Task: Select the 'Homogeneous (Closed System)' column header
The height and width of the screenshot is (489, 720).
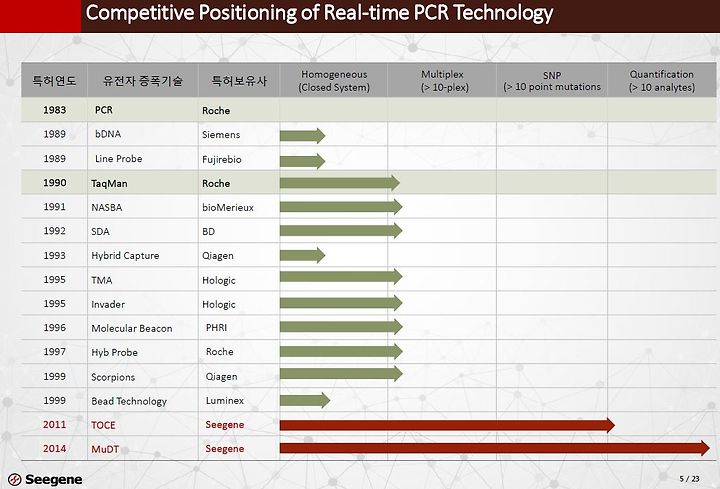Action: click(334, 80)
